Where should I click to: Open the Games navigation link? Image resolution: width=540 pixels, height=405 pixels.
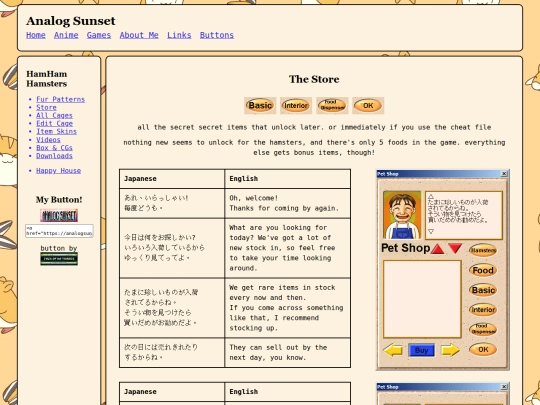click(99, 35)
